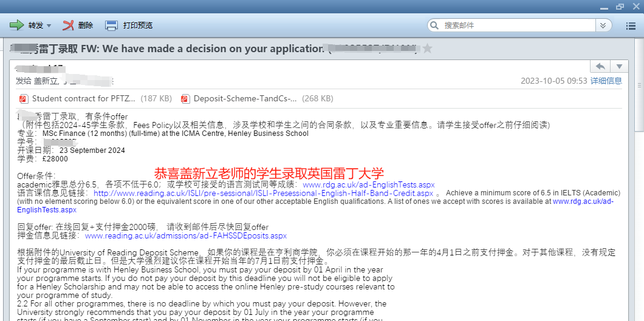Viewport: 644px width, 321px height.
Task: Open the Forward dropdown arrow
Action: pyautogui.click(x=49, y=26)
